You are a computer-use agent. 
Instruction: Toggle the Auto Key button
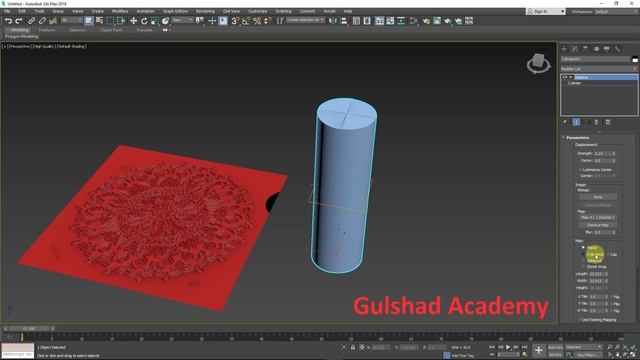point(555,347)
